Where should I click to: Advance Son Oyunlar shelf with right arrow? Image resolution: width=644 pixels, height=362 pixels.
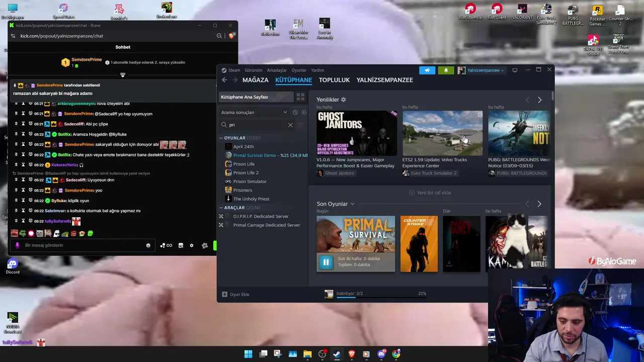tap(539, 204)
